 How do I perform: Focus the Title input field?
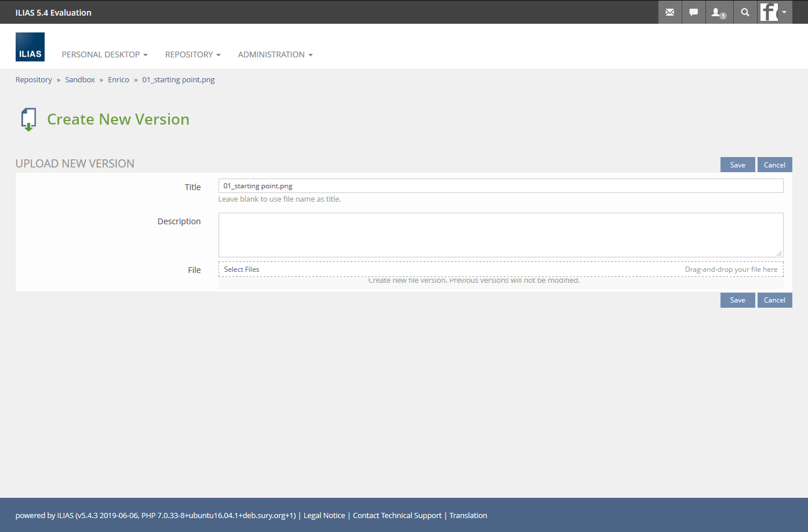click(500, 186)
